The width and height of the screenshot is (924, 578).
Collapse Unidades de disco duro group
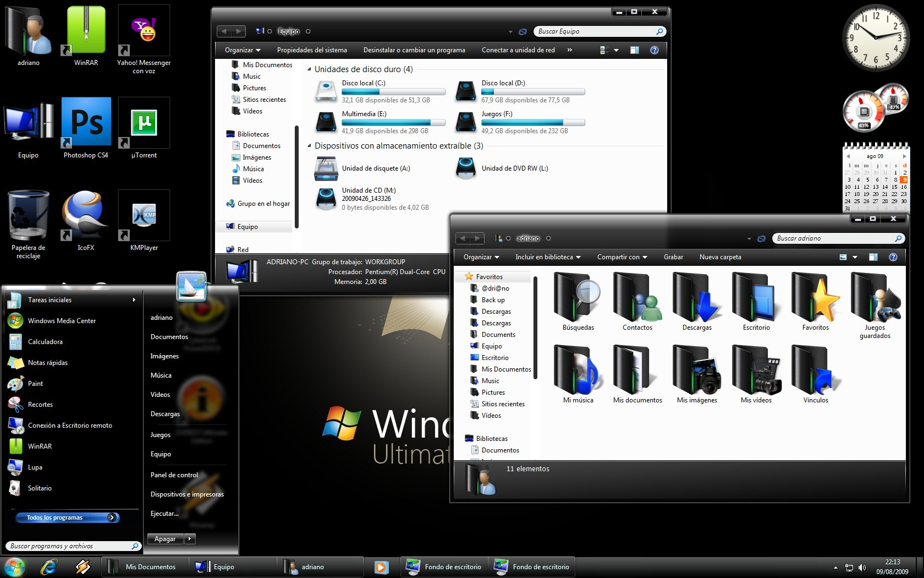309,69
